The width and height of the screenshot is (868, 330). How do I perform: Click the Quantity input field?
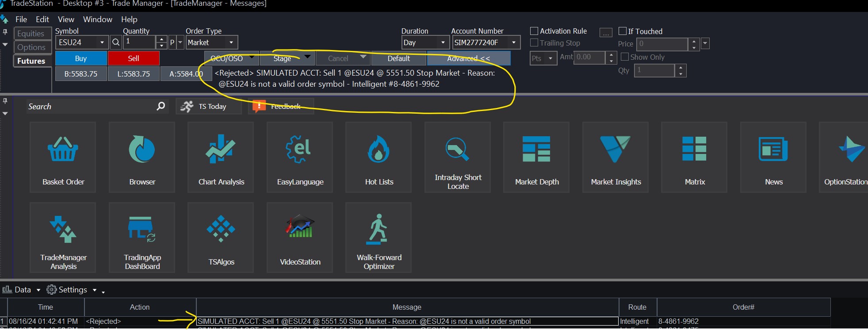[x=140, y=42]
